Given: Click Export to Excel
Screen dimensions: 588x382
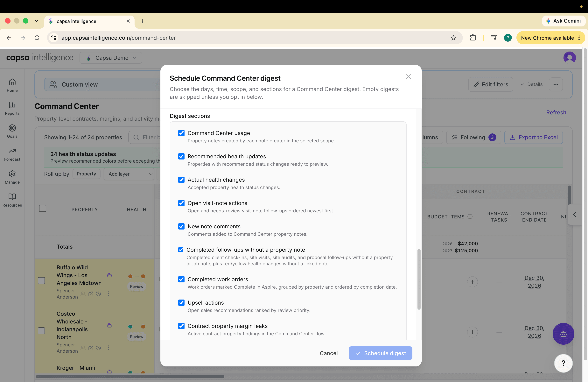Looking at the screenshot, I should 533,137.
